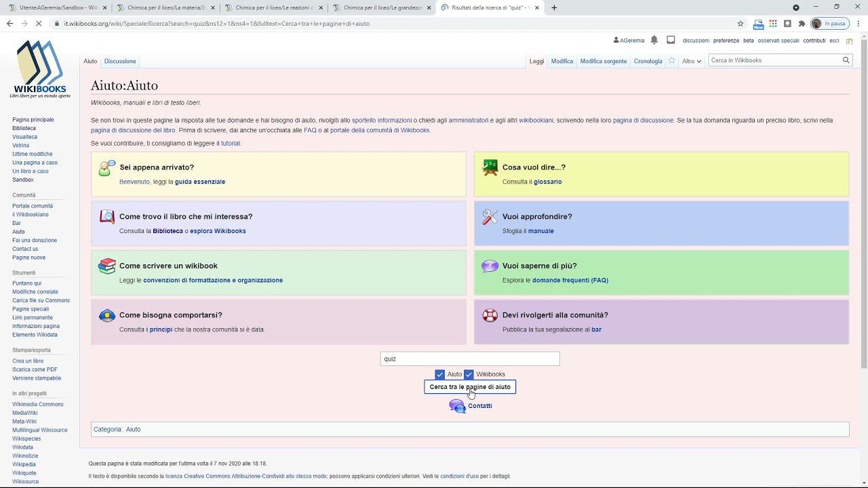Open the 'guida essenziale' link
Viewport: 868px width, 488px height.
point(200,182)
